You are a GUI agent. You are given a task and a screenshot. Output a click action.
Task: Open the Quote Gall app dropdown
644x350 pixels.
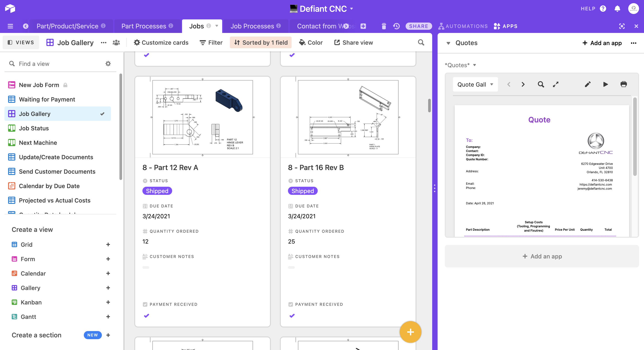tap(475, 84)
